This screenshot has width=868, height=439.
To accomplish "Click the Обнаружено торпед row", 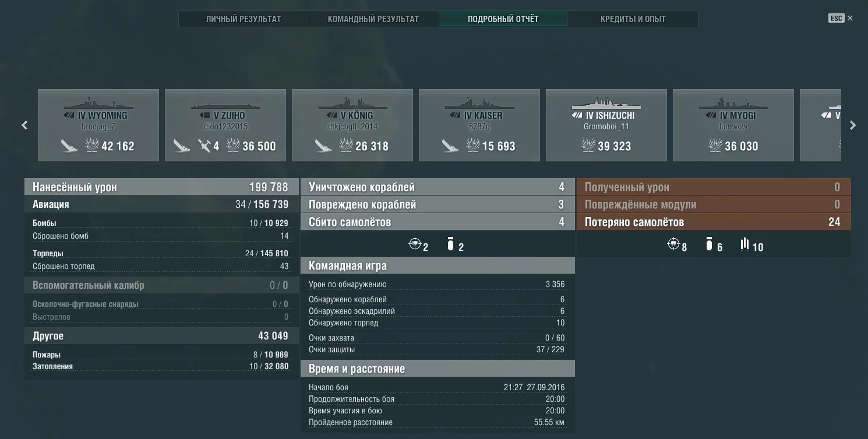I will [x=437, y=323].
